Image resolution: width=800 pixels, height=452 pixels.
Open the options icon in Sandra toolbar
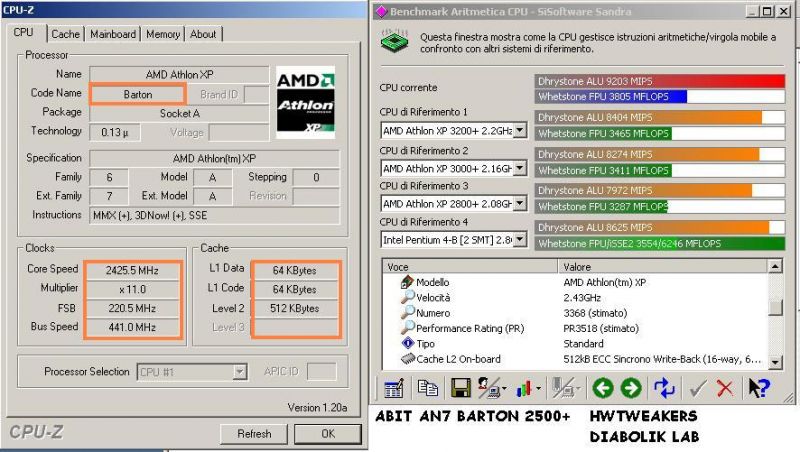click(394, 389)
